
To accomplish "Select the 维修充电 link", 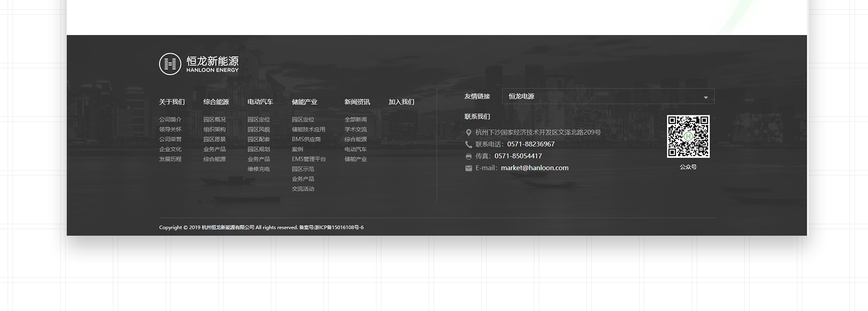I will [x=259, y=169].
